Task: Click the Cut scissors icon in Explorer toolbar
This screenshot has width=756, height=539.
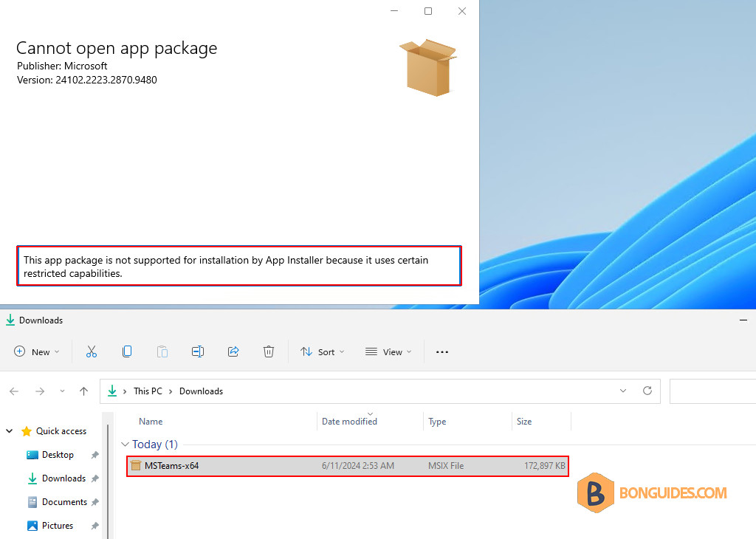Action: click(91, 351)
